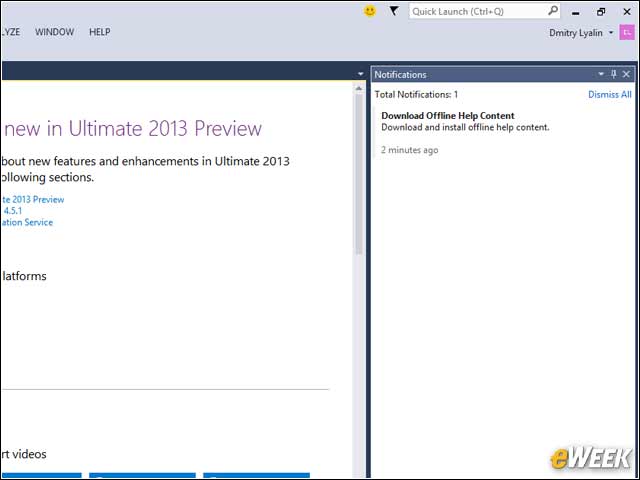Image resolution: width=640 pixels, height=480 pixels.
Task: Click the Quick Launch magnifier icon
Action: pos(552,11)
